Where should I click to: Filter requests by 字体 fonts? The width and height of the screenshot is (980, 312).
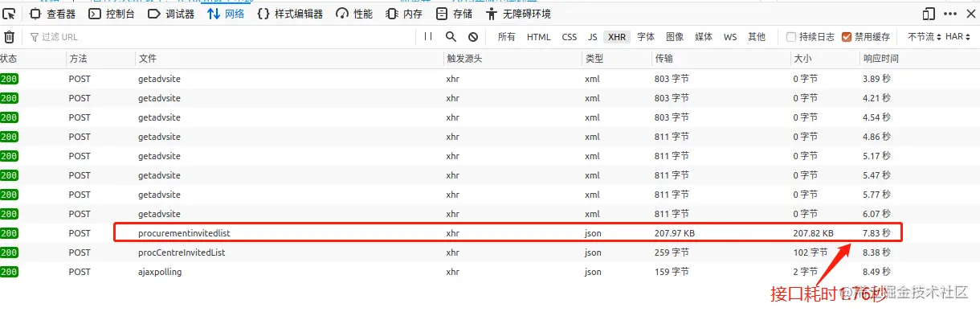646,37
